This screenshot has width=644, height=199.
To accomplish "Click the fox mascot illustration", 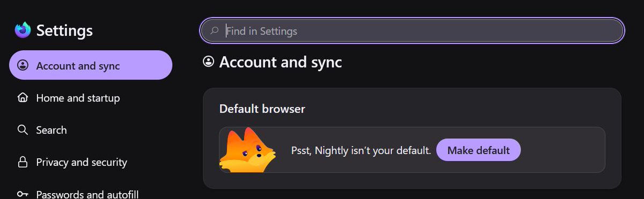I will pyautogui.click(x=247, y=150).
